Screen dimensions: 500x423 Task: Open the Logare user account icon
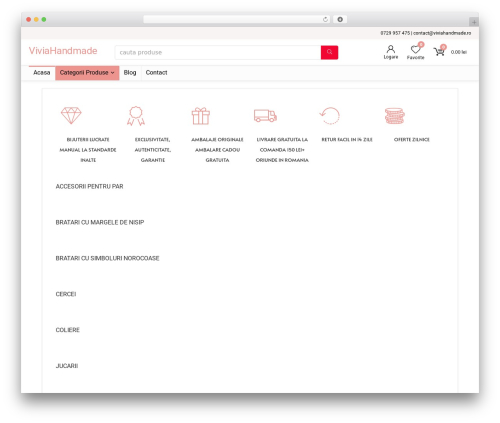coord(391,49)
